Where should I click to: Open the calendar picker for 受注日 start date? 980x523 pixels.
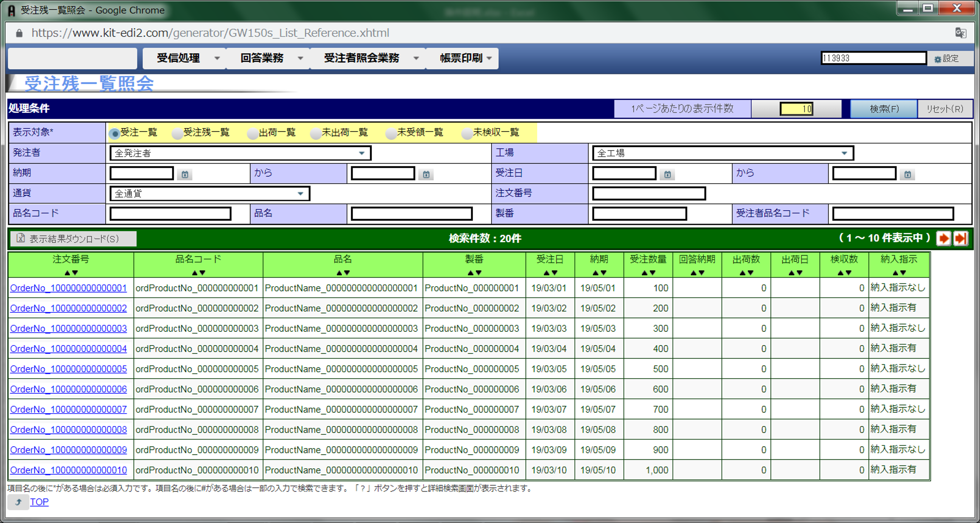[x=667, y=174]
